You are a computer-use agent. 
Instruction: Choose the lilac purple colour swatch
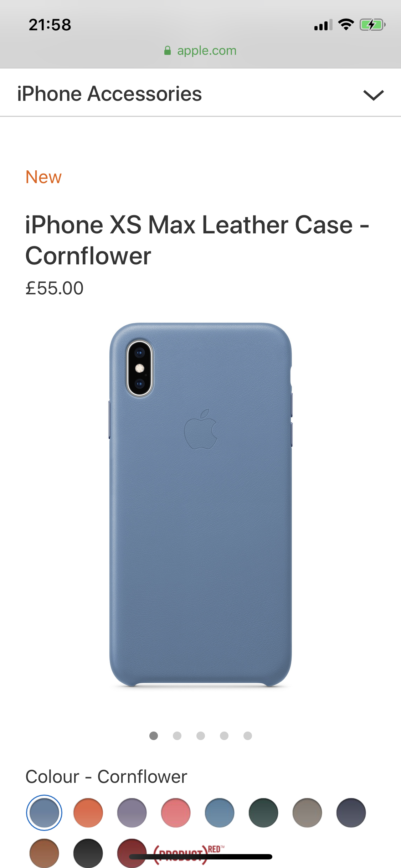132,813
